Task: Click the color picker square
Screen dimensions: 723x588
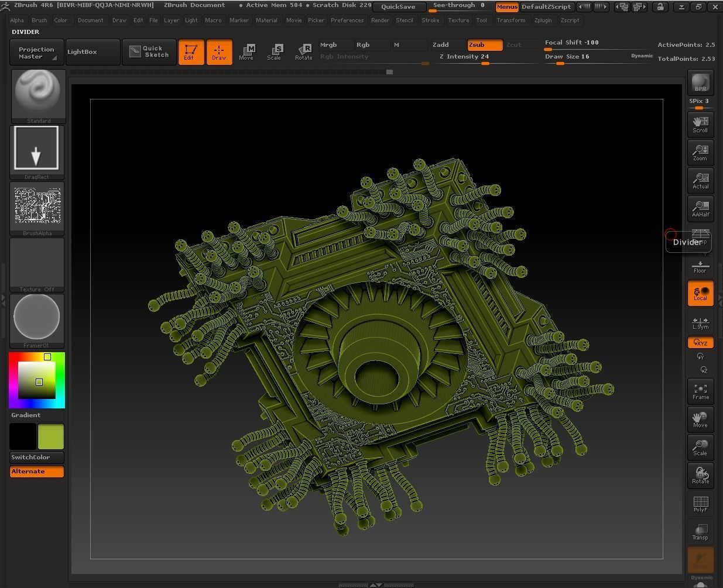Action: coord(36,380)
